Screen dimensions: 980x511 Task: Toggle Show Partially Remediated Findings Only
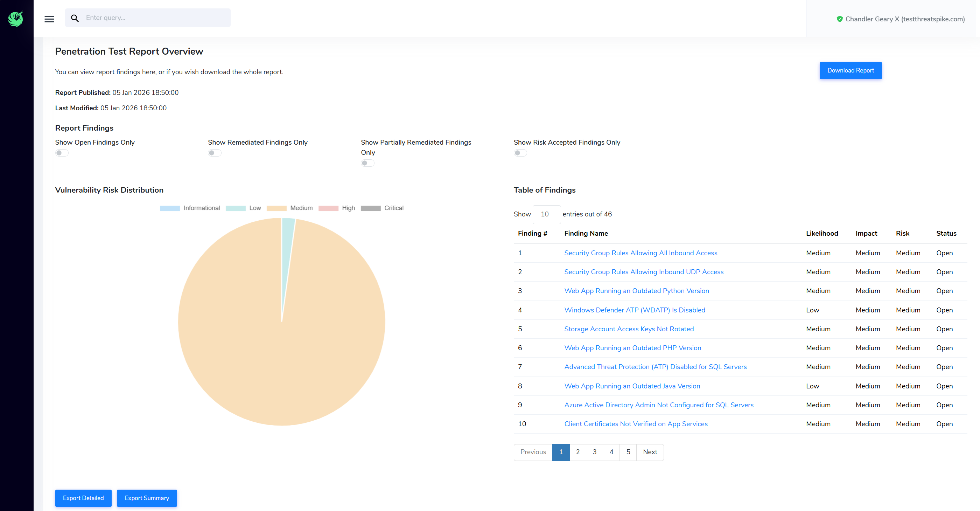[x=367, y=163]
